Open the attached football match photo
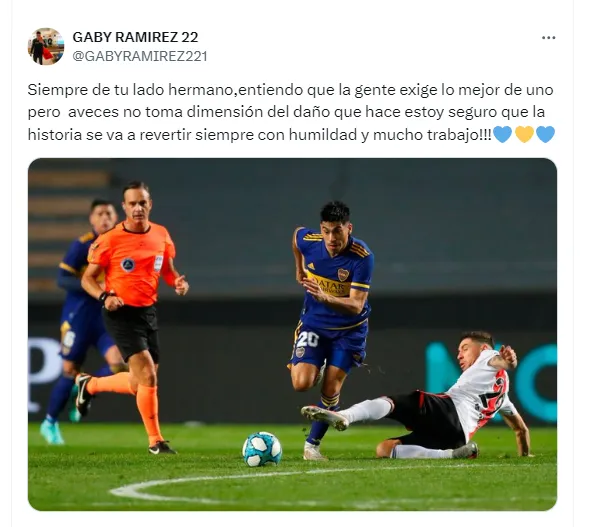This screenshot has height=527, width=591. coord(292,334)
